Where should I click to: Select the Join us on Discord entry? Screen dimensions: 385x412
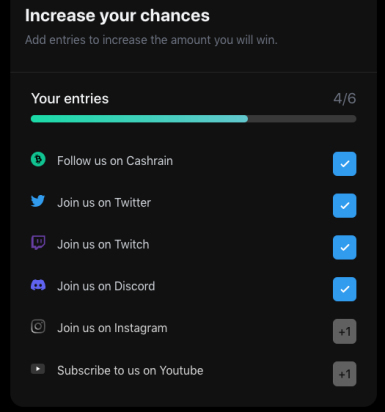click(106, 286)
